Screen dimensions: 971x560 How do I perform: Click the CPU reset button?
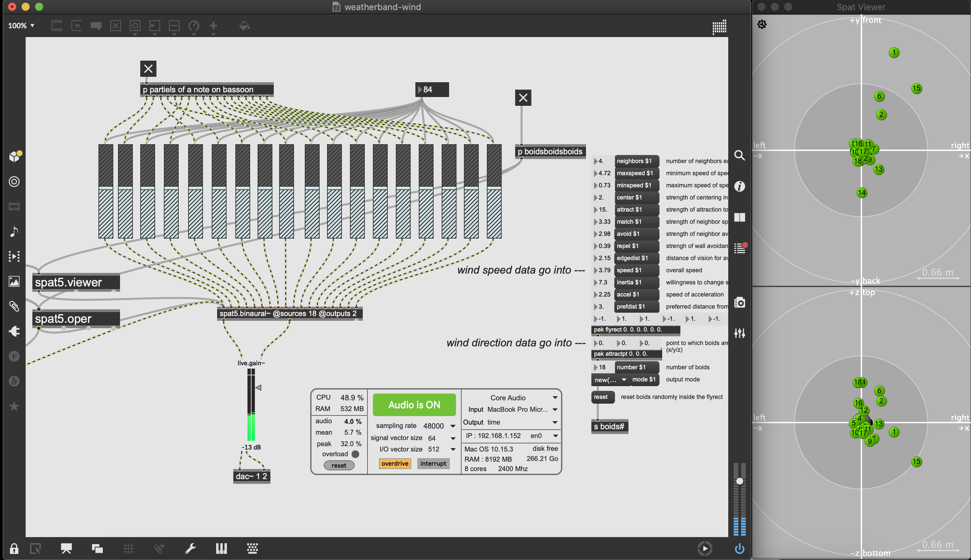point(339,465)
